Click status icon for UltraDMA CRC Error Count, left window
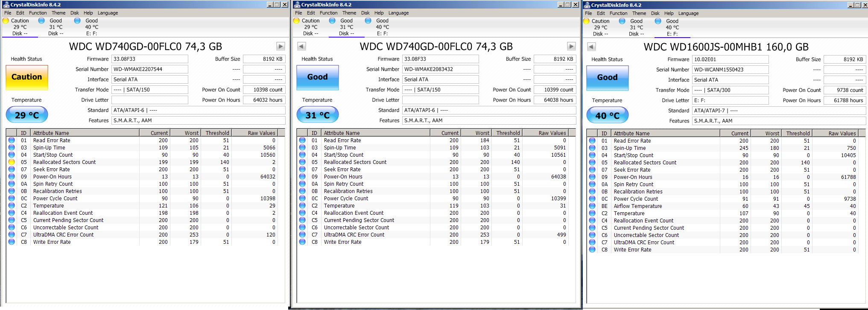 click(x=12, y=234)
